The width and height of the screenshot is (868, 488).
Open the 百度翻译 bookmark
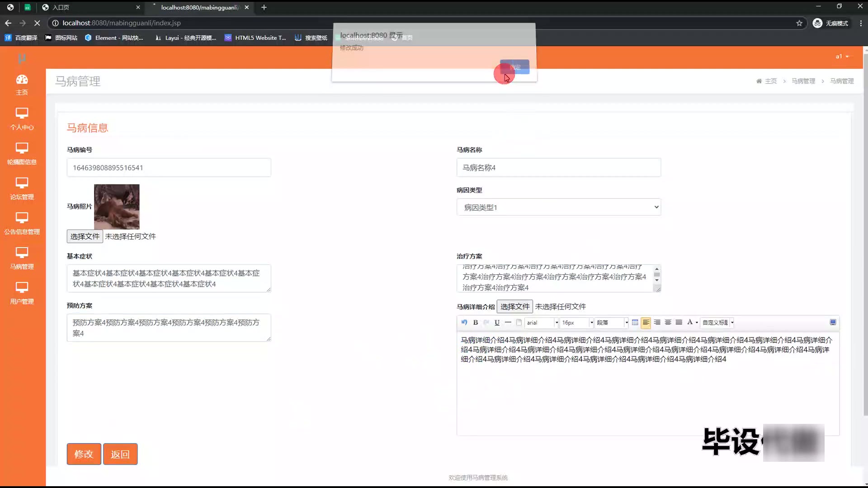tap(21, 38)
